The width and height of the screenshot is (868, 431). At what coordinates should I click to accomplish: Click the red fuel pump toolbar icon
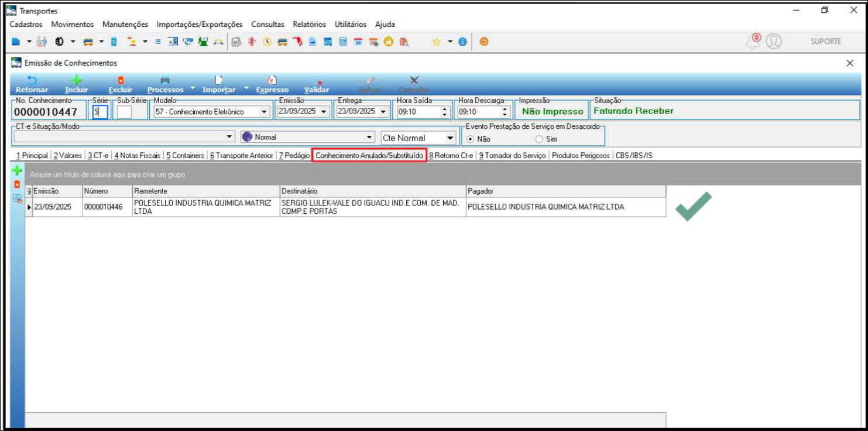297,42
